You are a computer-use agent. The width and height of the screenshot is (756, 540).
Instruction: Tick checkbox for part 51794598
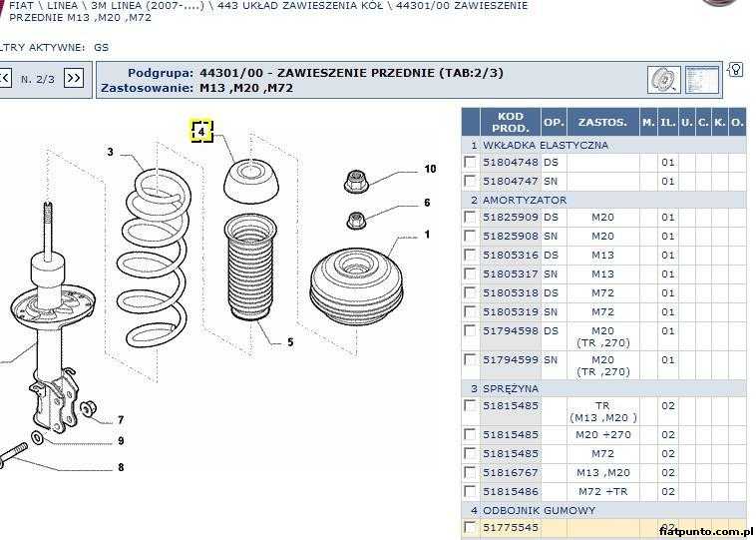coord(470,330)
